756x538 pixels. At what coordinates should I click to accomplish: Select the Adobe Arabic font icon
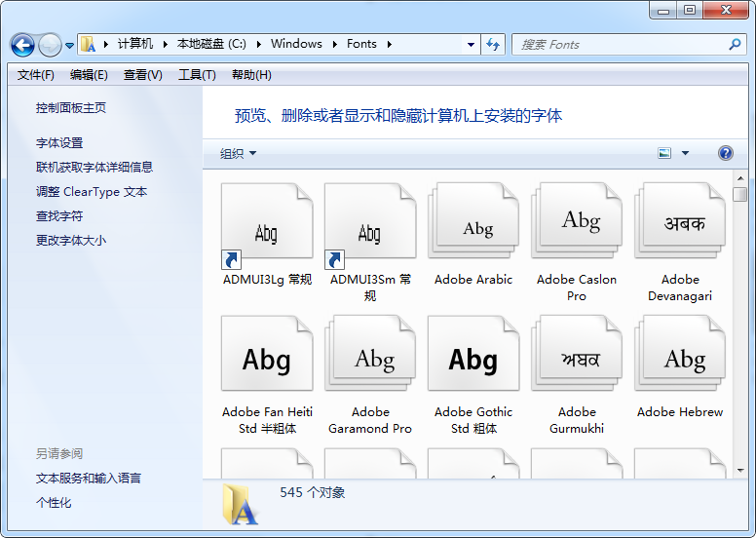click(x=473, y=219)
